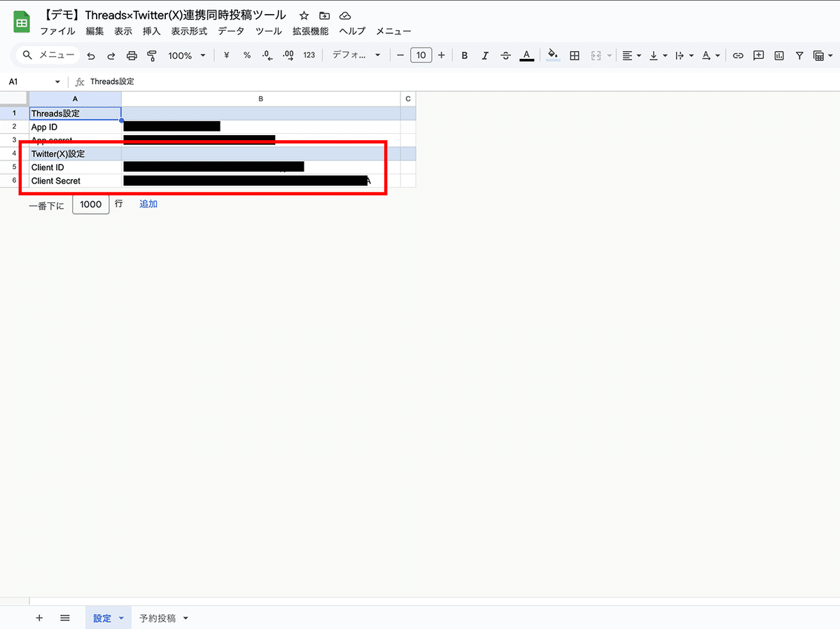Open the all sheets list
Screen dimensions: 840x629
click(x=65, y=618)
